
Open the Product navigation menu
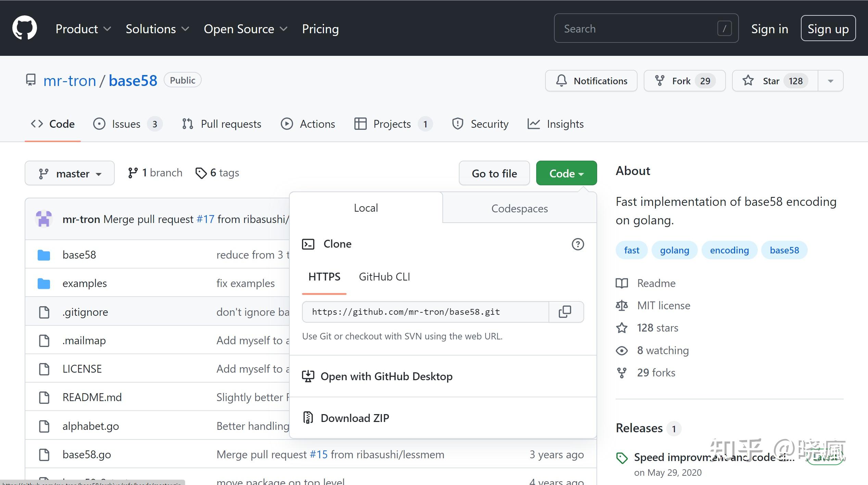tap(83, 29)
